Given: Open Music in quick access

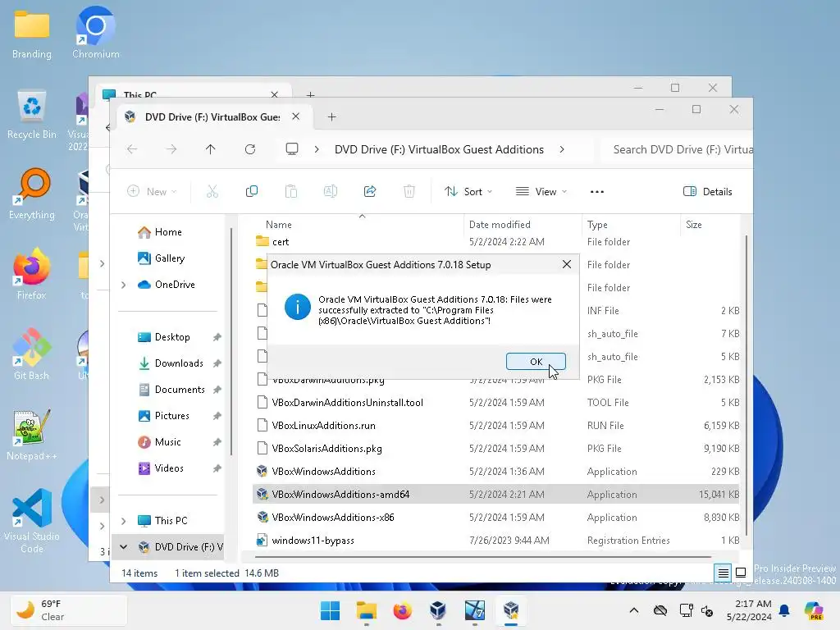Looking at the screenshot, I should tap(167, 442).
